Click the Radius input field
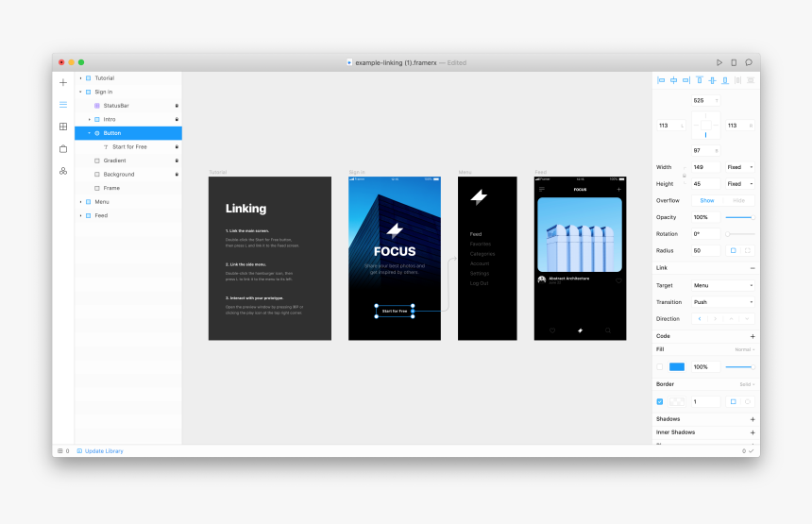The image size is (812, 524). coord(706,250)
